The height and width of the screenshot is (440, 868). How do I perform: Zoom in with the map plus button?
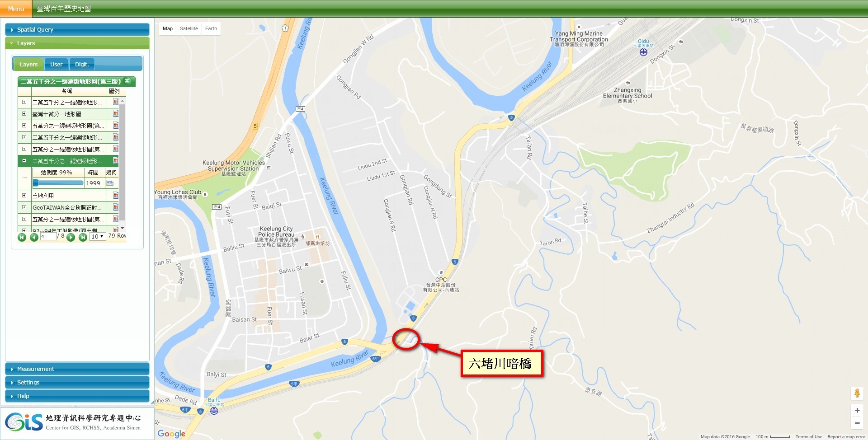[857, 411]
